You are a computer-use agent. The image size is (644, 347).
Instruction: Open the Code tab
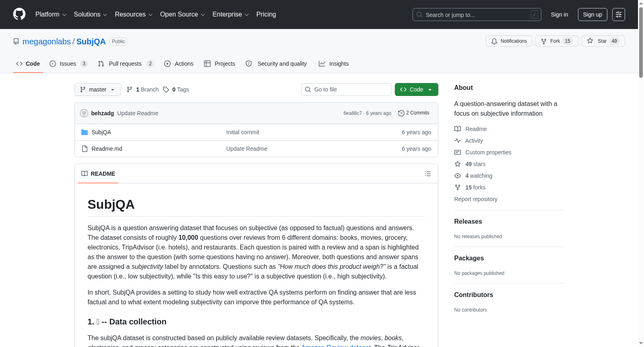[x=28, y=64]
